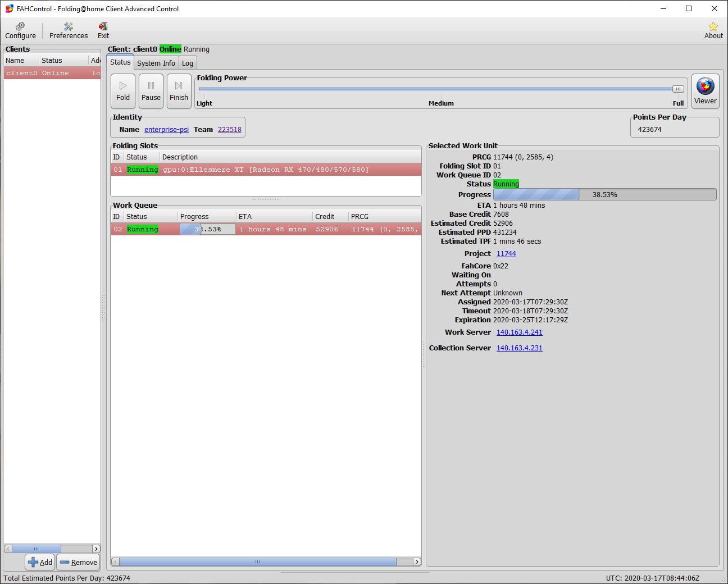The image size is (728, 584).
Task: Open collection server 140.163.4.231 link
Action: point(520,348)
